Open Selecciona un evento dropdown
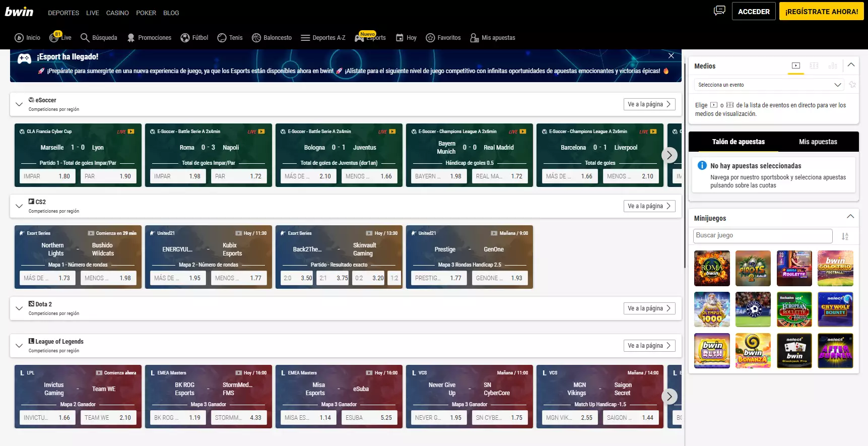Viewport: 868px width, 446px height. click(769, 85)
